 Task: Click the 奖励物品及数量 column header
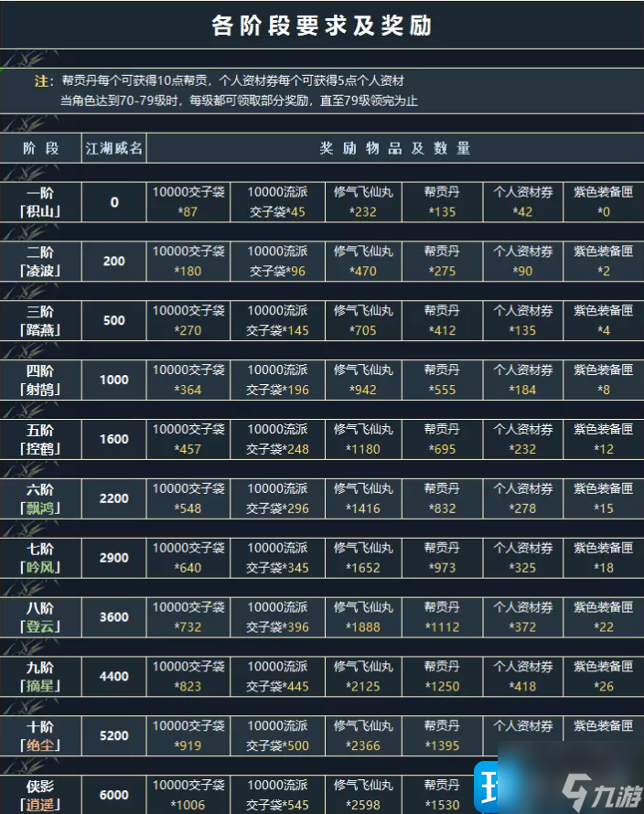[395, 148]
